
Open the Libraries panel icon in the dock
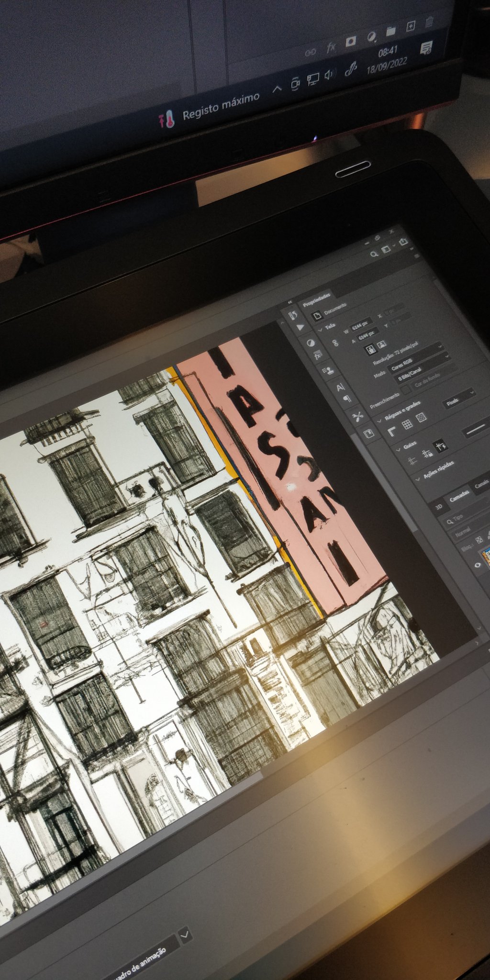pos(368,434)
